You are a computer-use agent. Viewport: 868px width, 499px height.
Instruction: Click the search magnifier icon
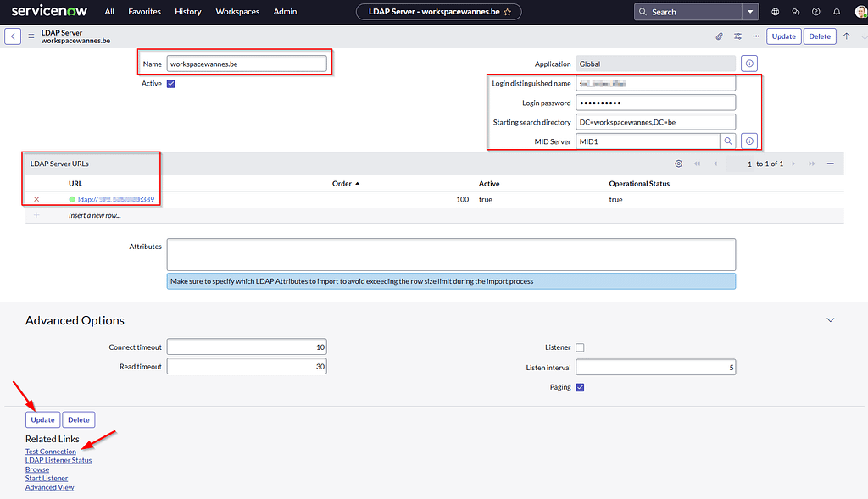[x=643, y=12]
